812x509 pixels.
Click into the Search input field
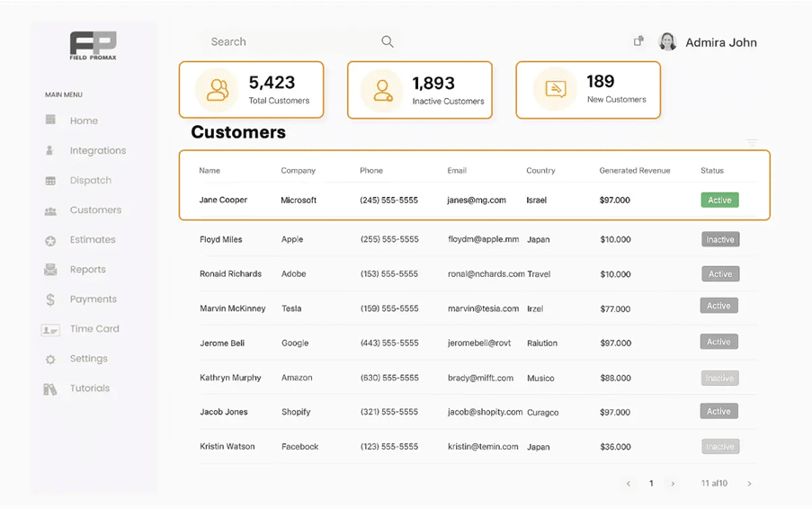pyautogui.click(x=288, y=41)
